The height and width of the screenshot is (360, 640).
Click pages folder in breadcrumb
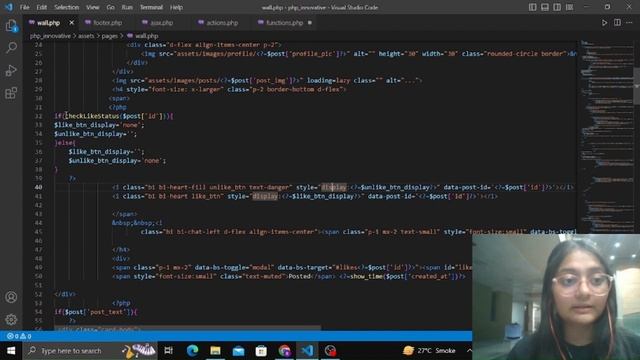tap(109, 36)
